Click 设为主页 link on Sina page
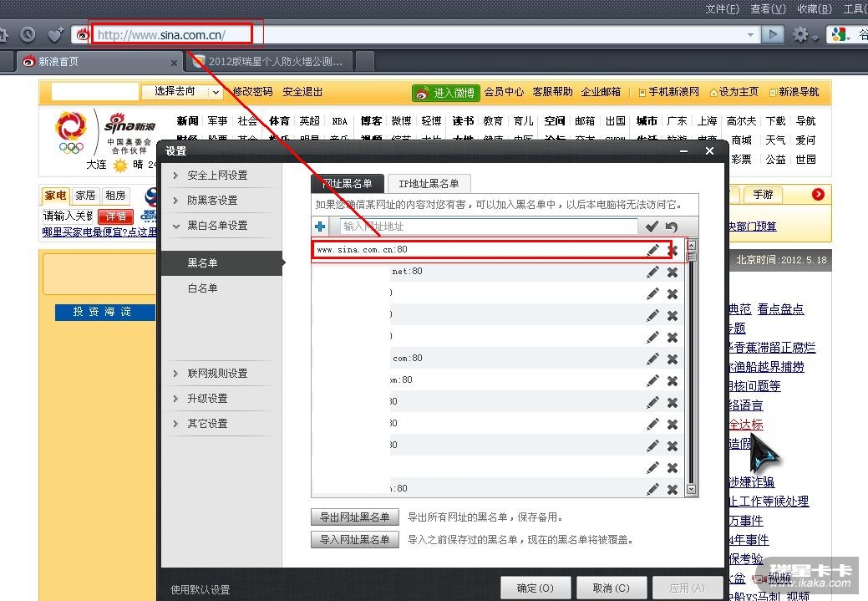Viewport: 868px width, 601px height. point(734,92)
